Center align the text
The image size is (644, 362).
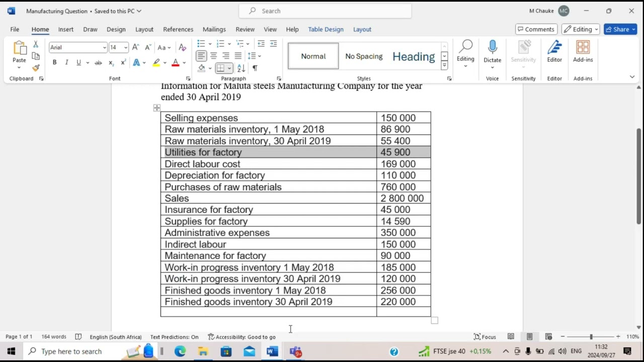(x=213, y=56)
